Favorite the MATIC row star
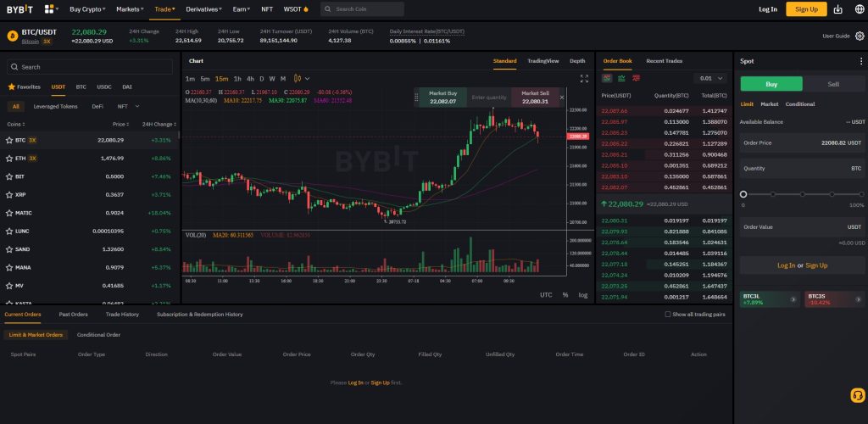 click(x=9, y=213)
